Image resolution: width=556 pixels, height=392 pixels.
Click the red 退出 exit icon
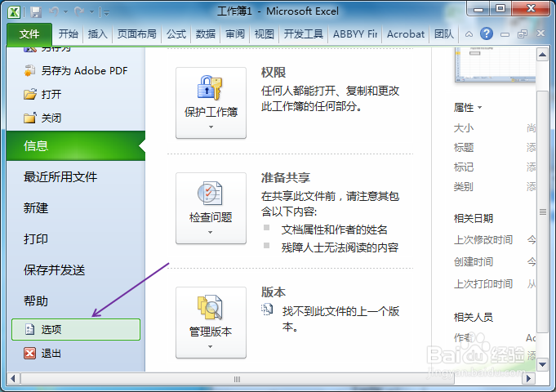pyautogui.click(x=29, y=354)
